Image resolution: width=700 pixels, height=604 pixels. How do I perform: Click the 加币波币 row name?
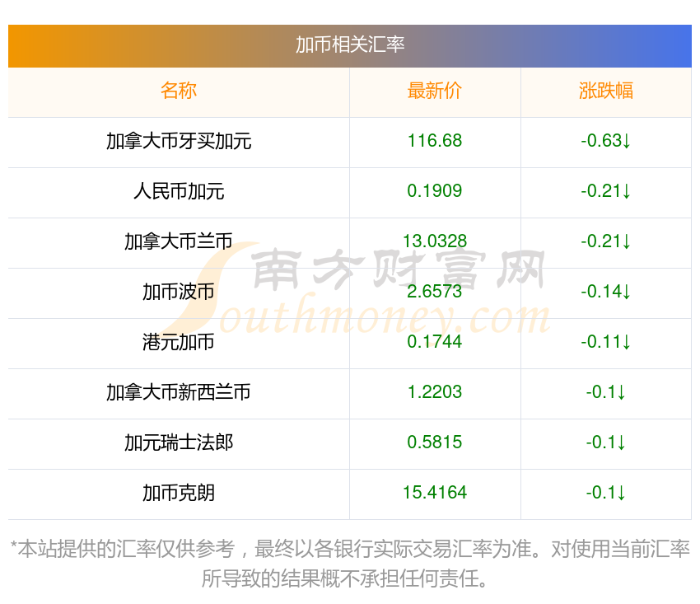coord(179,292)
